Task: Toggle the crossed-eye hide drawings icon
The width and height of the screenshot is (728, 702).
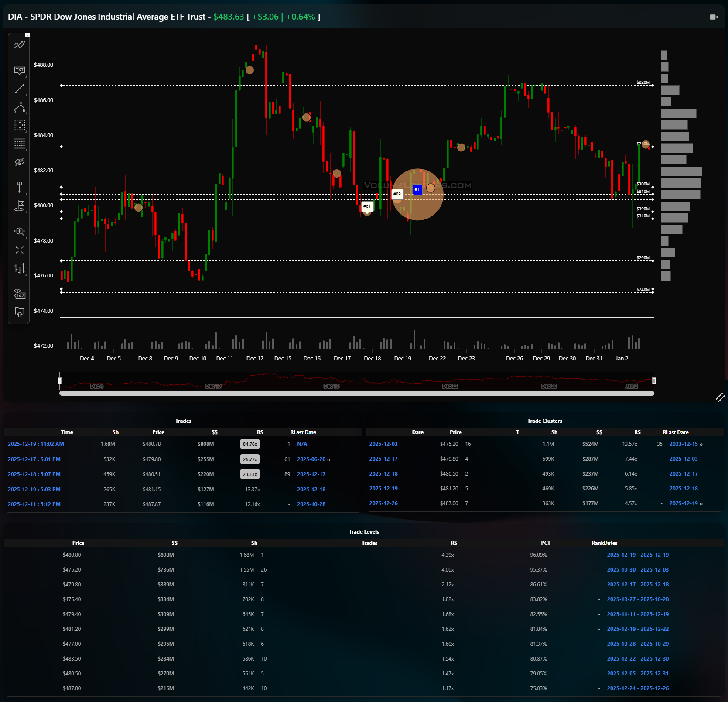Action: (x=19, y=162)
